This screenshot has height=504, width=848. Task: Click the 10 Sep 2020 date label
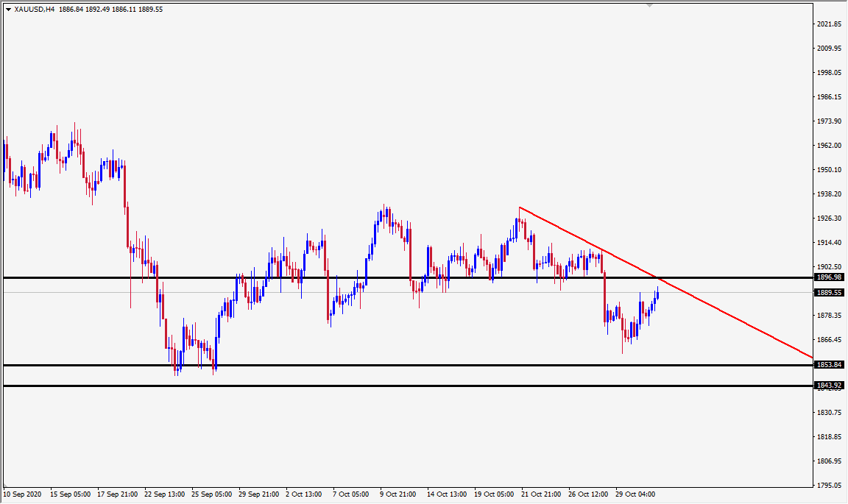[22, 494]
